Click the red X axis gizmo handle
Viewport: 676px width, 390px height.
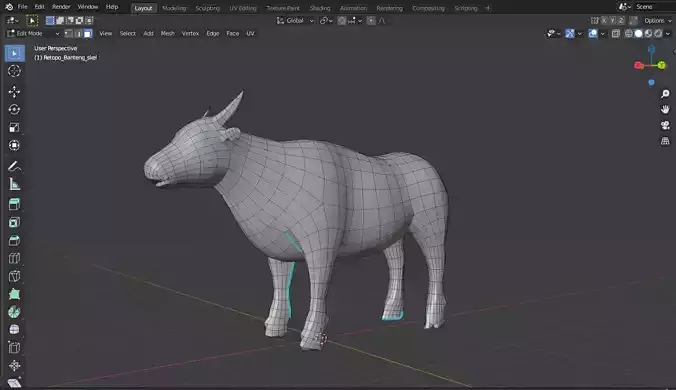tap(639, 66)
